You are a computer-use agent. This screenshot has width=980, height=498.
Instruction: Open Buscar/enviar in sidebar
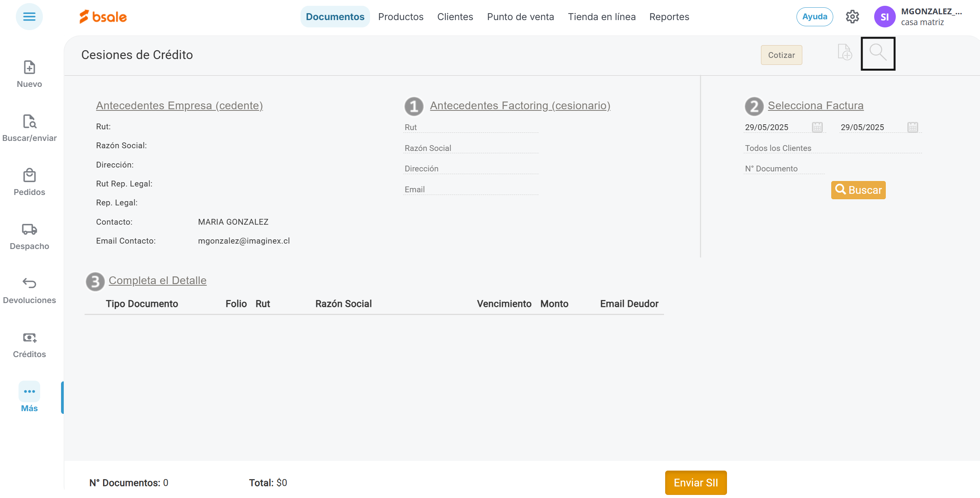pyautogui.click(x=29, y=122)
